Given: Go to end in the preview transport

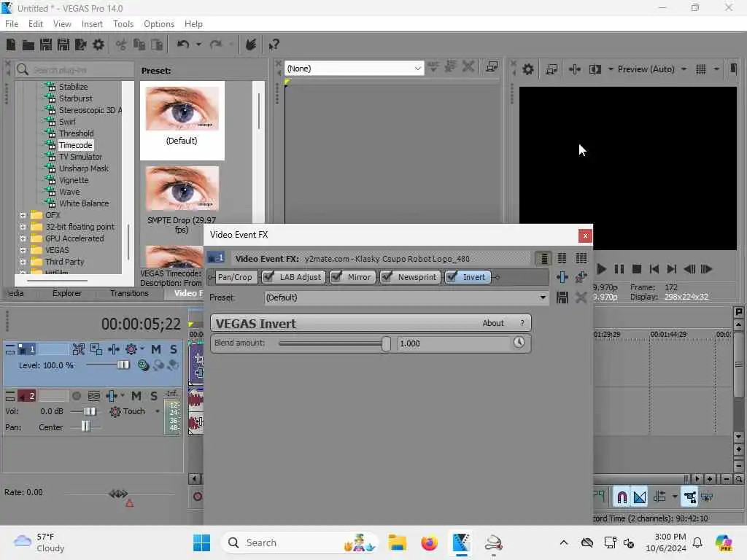Looking at the screenshot, I should tap(672, 269).
